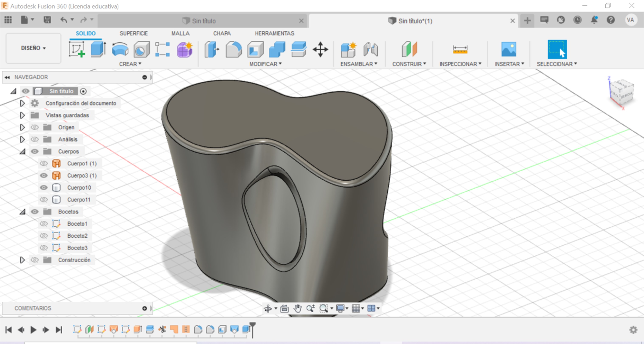Open the MODIFICAR dropdown menu

click(x=266, y=64)
